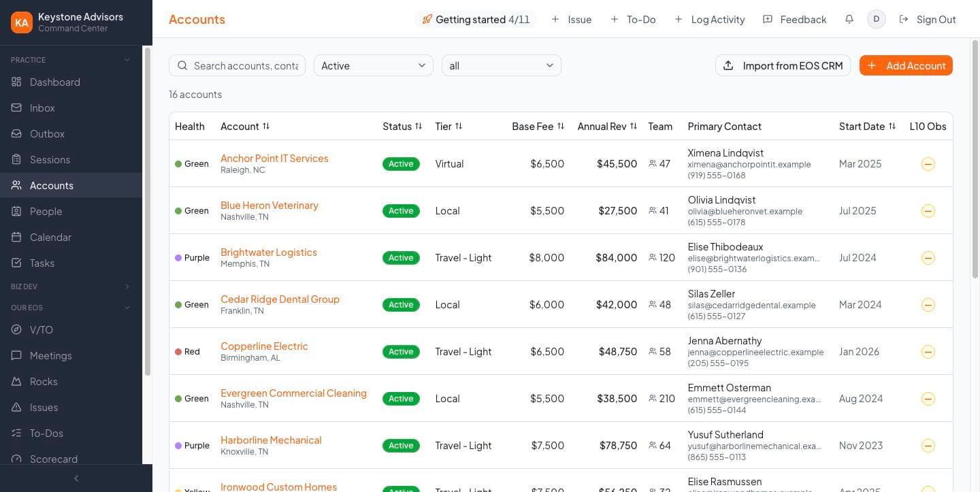This screenshot has height=492, width=980.
Task: Click the Inbox envelope icon
Action: click(x=16, y=108)
